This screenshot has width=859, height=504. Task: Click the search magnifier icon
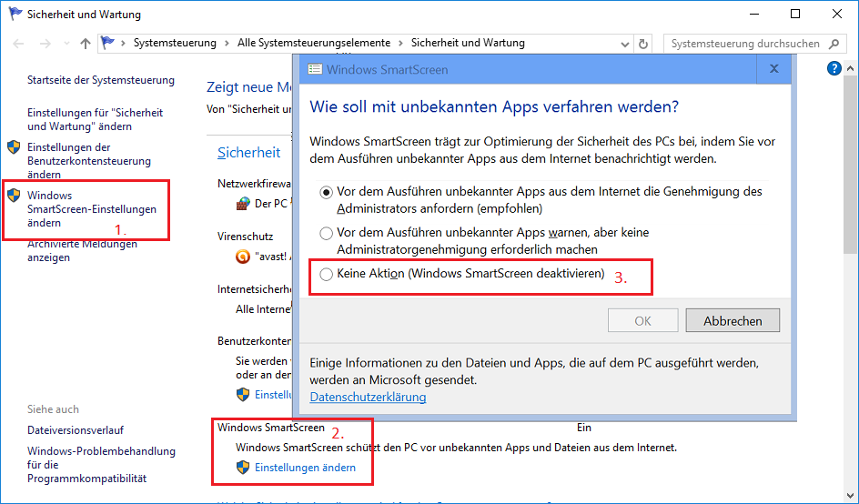point(834,44)
